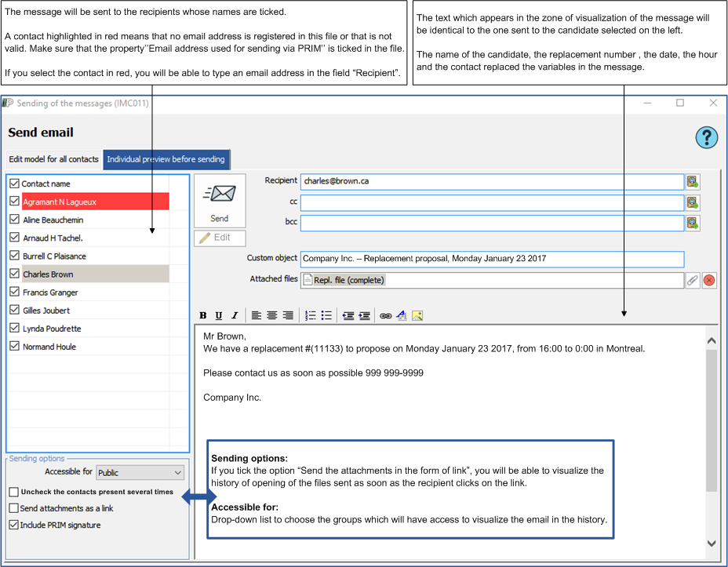Untick Lynda Poudrette checkbox

pyautogui.click(x=14, y=328)
